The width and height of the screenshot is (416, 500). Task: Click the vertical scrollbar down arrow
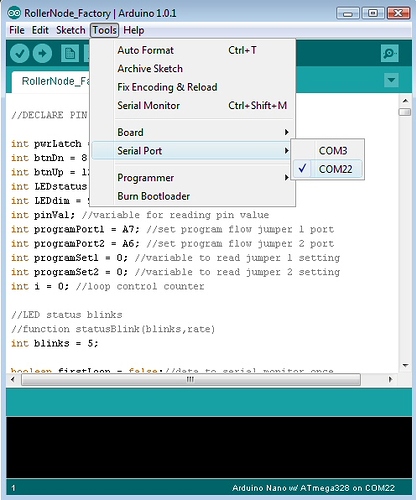click(x=405, y=365)
